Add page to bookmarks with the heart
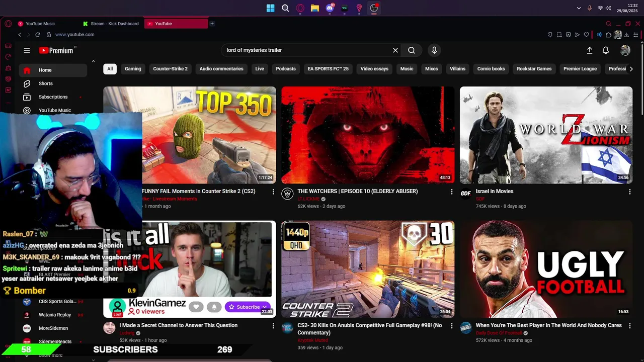 (x=586, y=35)
